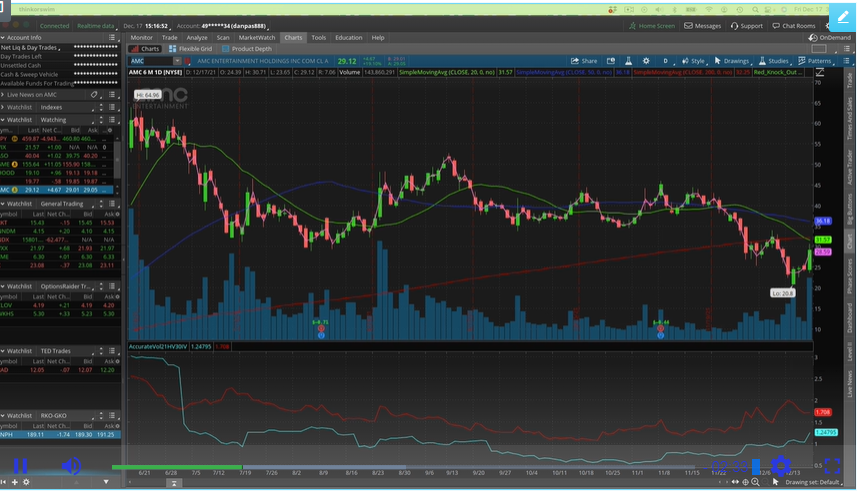Open the Studies menu

tap(773, 61)
